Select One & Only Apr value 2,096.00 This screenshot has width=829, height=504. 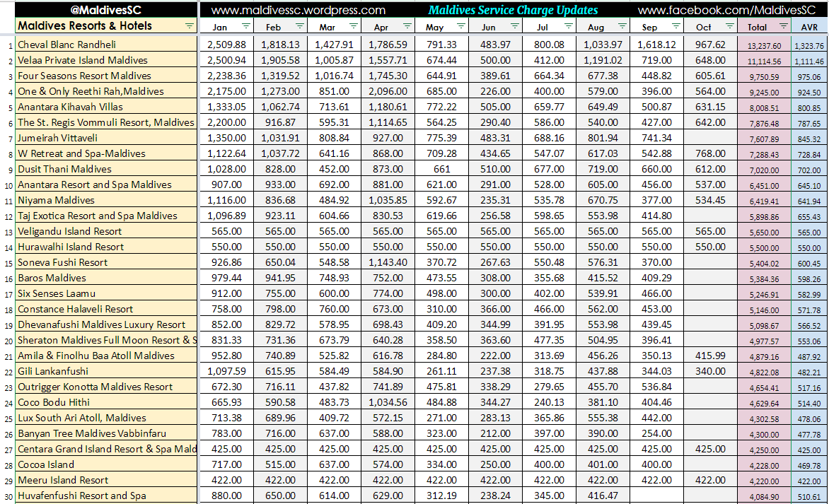click(388, 91)
